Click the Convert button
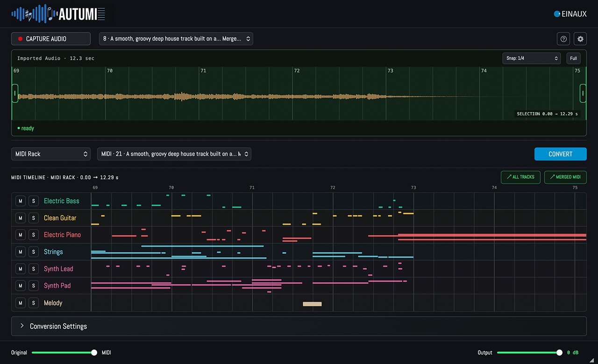 (x=561, y=154)
